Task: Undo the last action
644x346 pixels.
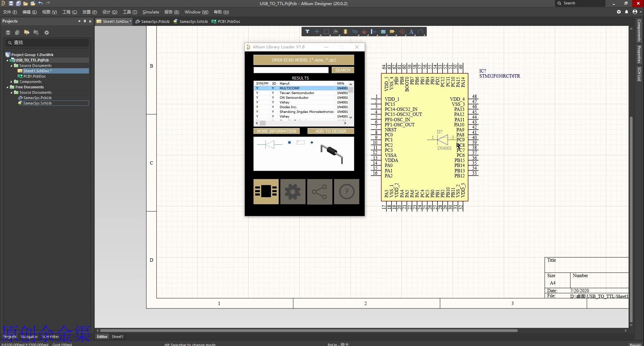Action: click(x=41, y=3)
